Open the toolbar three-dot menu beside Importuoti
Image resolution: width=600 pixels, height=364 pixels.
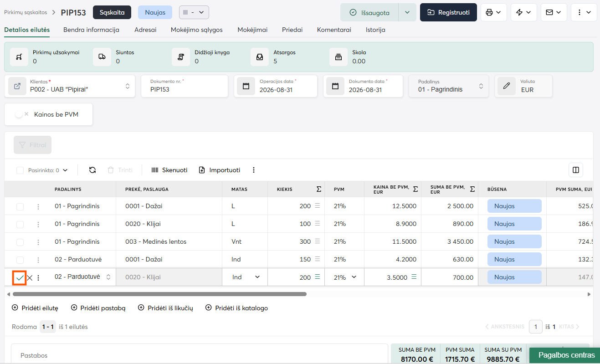pyautogui.click(x=254, y=170)
